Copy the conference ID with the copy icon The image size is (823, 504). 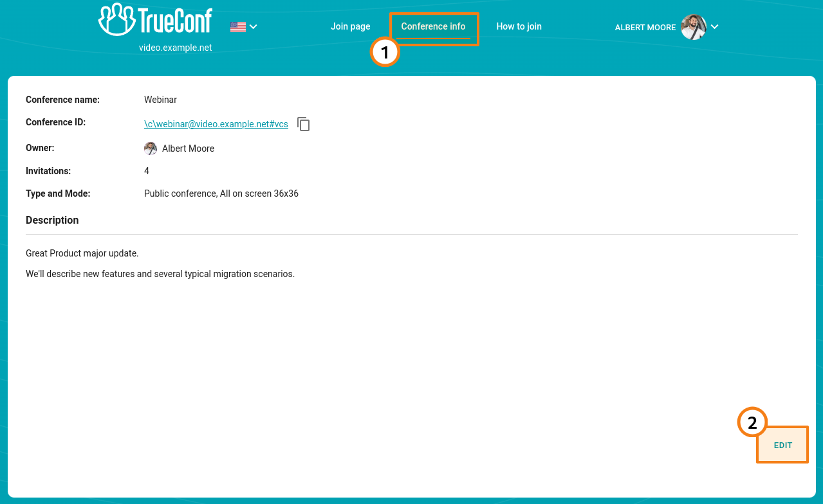coord(304,124)
